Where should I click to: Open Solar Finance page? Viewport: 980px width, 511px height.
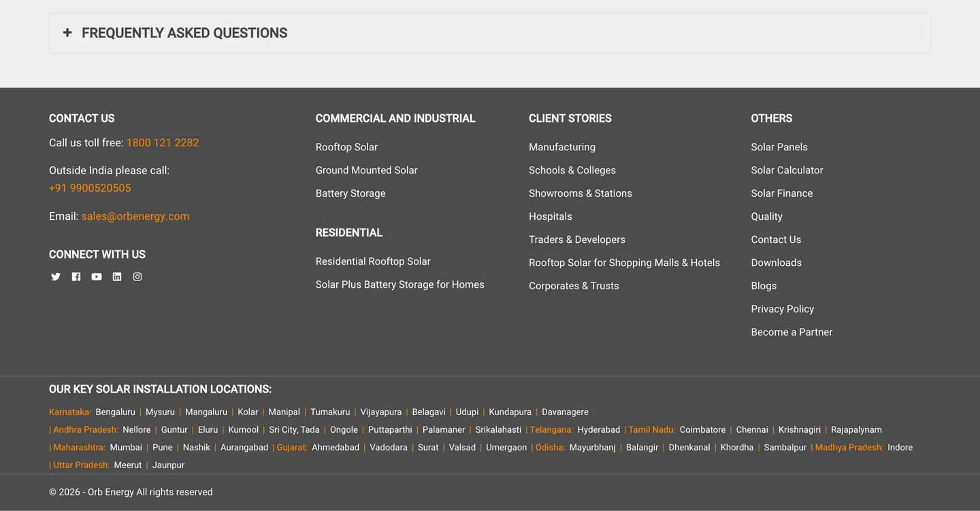point(782,193)
